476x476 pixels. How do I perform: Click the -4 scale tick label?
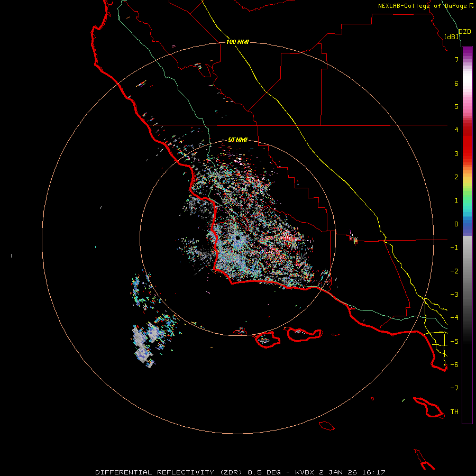[454, 318]
